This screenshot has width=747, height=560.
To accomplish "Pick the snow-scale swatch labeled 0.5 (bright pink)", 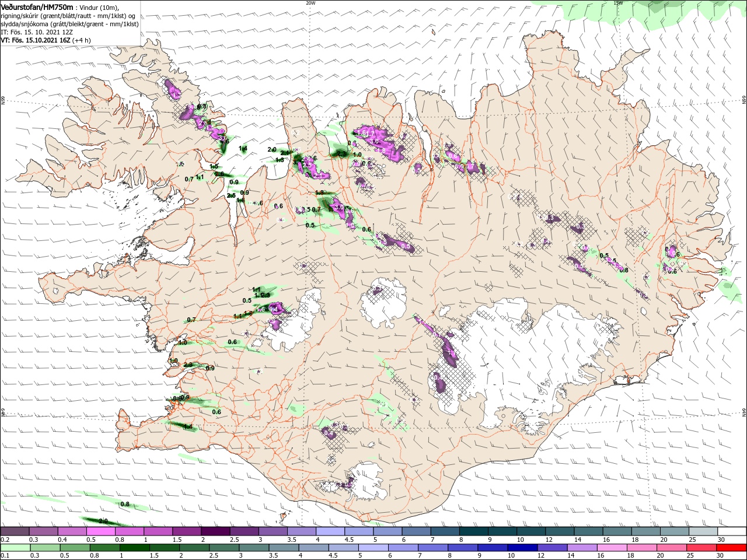I will [100, 531].
